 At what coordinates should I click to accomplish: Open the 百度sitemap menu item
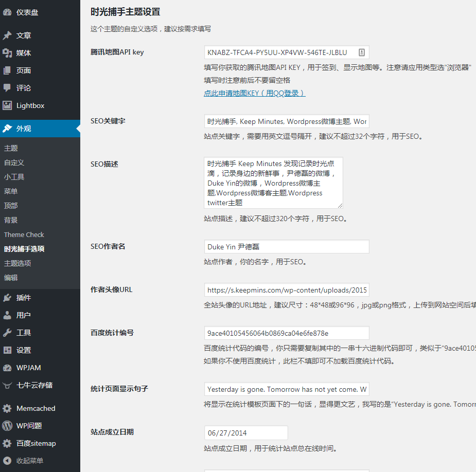pyautogui.click(x=36, y=443)
